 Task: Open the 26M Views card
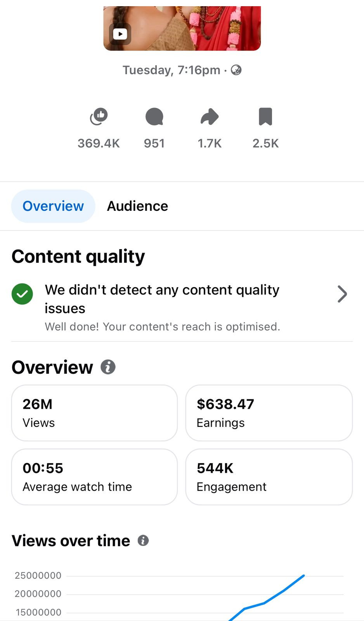coord(94,413)
